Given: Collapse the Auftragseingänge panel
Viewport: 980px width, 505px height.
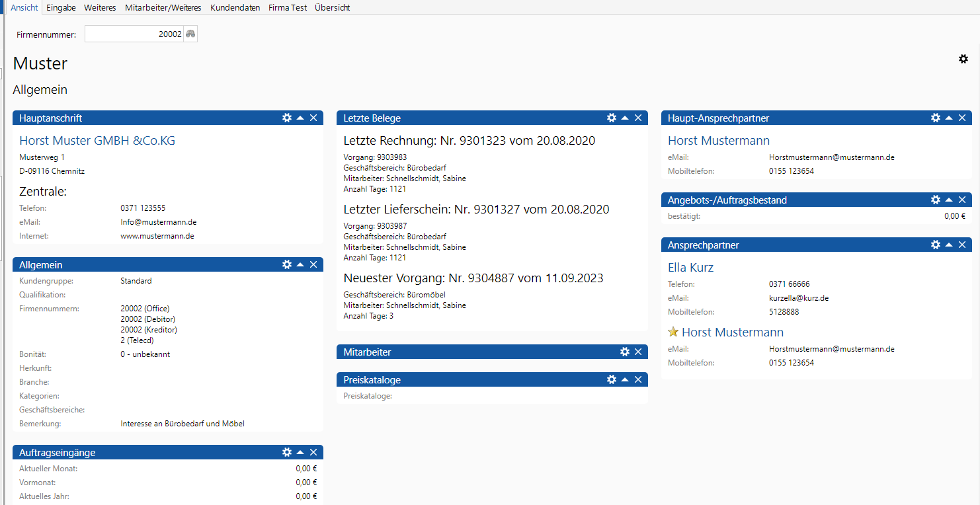Looking at the screenshot, I should [300, 452].
